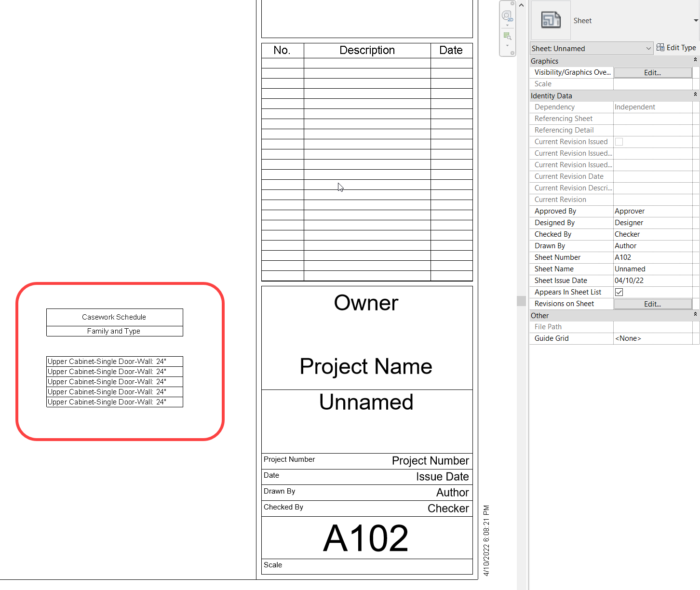Viewport: 700px width, 590px height.
Task: Click Edit for Revisions on Sheet
Action: pyautogui.click(x=652, y=304)
